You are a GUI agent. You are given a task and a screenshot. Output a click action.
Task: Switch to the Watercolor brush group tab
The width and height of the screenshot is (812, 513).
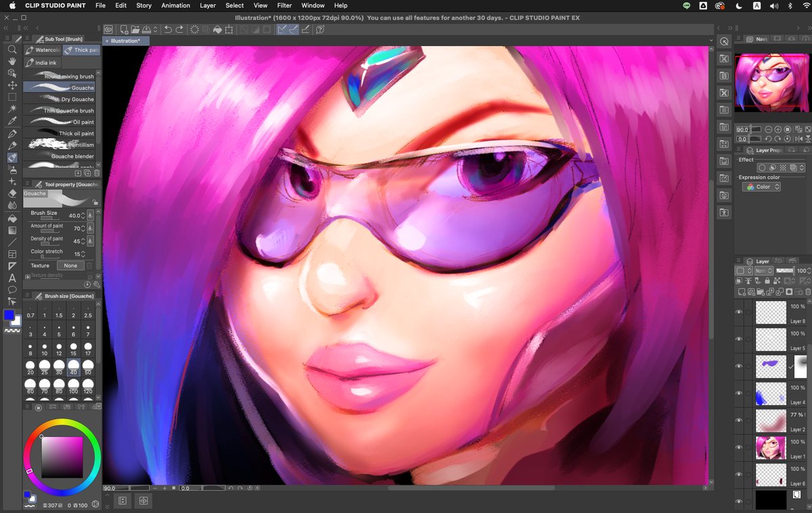43,50
